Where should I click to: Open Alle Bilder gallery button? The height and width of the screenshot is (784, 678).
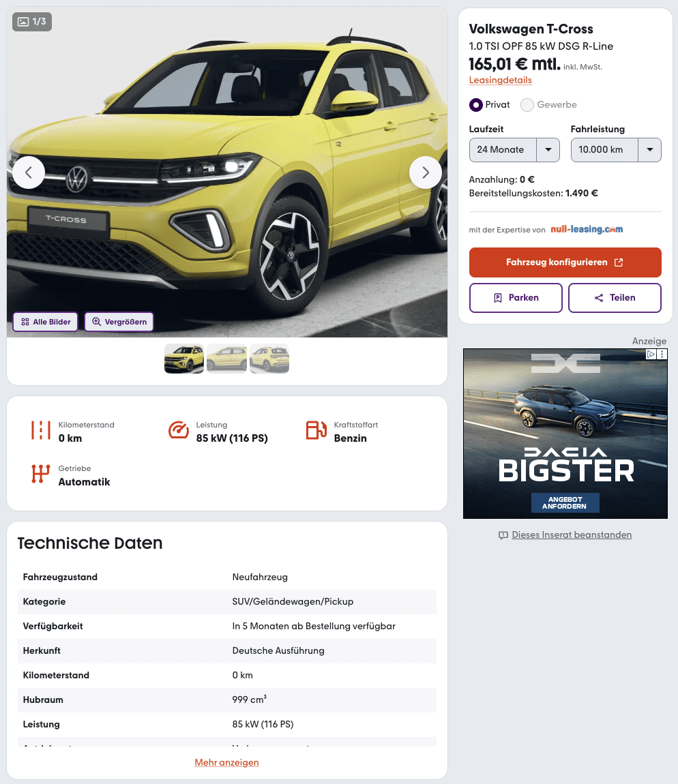coord(46,322)
